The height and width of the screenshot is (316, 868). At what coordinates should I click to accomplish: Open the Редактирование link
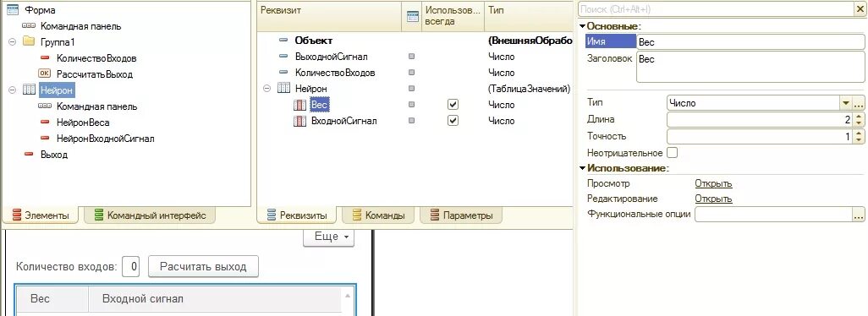coord(713,199)
